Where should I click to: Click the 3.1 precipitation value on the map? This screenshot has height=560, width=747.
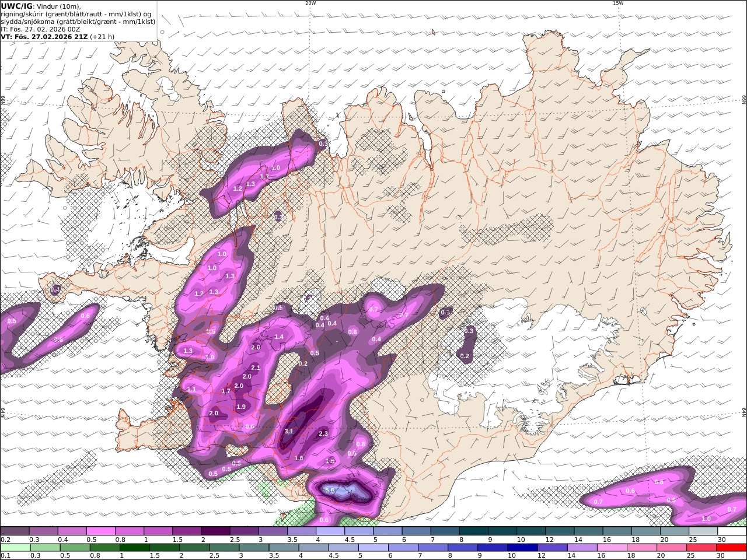click(x=289, y=432)
